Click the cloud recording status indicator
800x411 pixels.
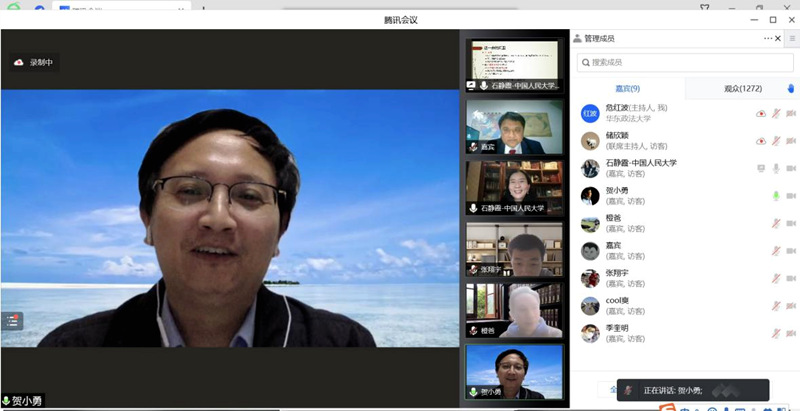[x=34, y=62]
